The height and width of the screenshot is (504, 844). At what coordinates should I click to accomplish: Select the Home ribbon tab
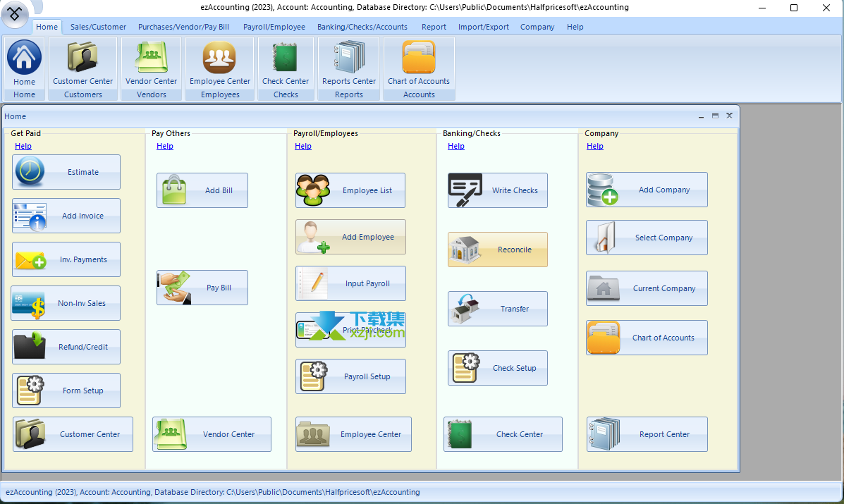47,27
